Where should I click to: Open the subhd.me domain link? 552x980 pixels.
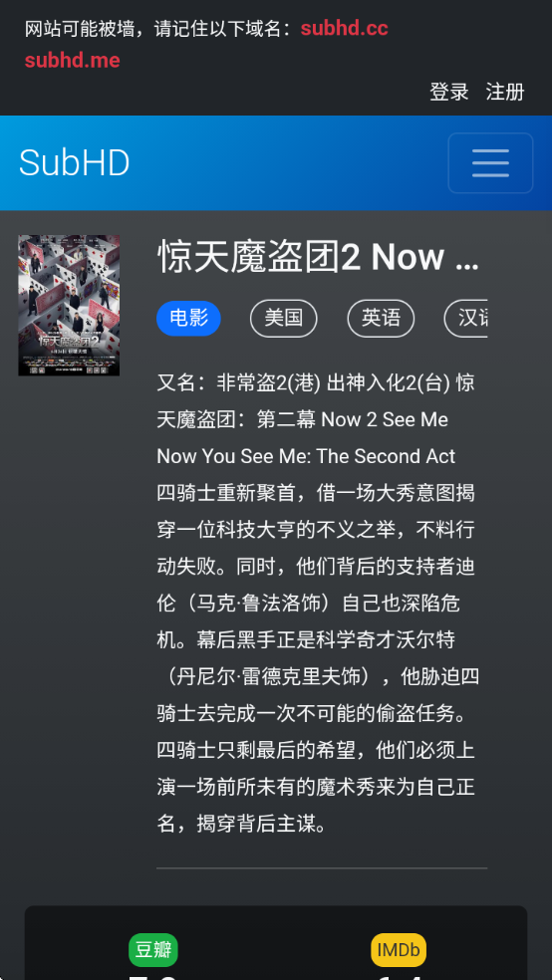pyautogui.click(x=73, y=60)
